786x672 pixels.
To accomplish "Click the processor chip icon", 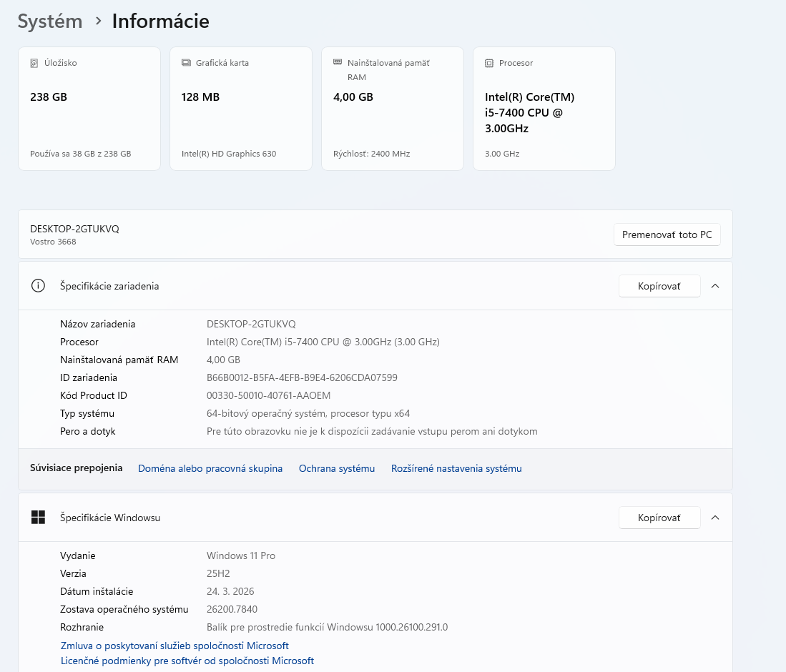I will (489, 63).
